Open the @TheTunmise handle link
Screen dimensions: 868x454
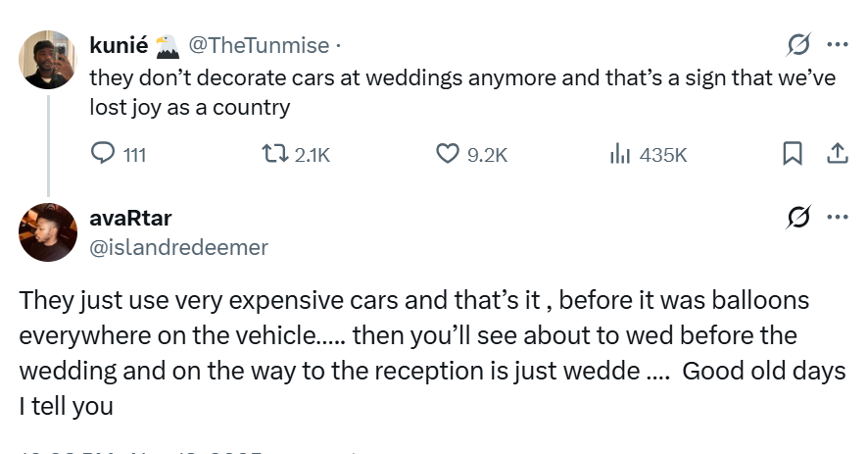pos(258,45)
